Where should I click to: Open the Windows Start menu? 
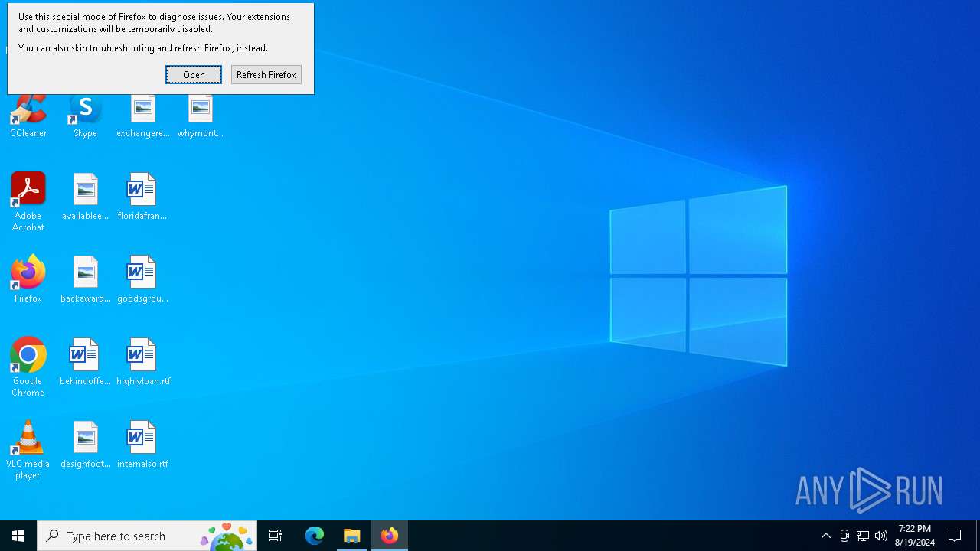pyautogui.click(x=18, y=536)
